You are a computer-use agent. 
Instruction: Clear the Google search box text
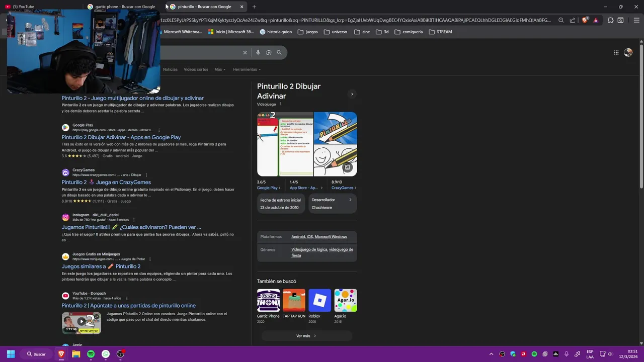tap(245, 52)
